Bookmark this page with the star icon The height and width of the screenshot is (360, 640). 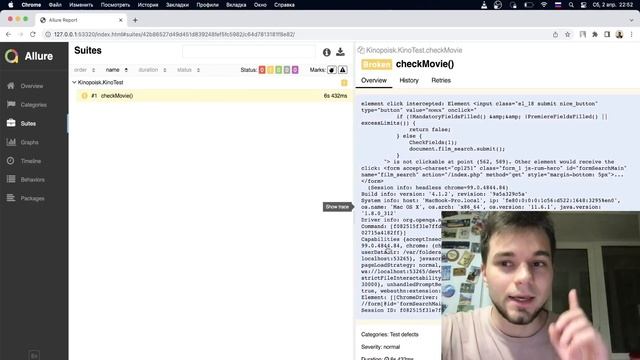click(567, 35)
